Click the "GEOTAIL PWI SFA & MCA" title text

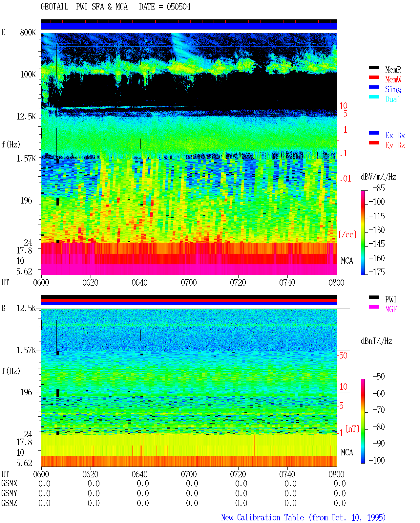point(84,7)
